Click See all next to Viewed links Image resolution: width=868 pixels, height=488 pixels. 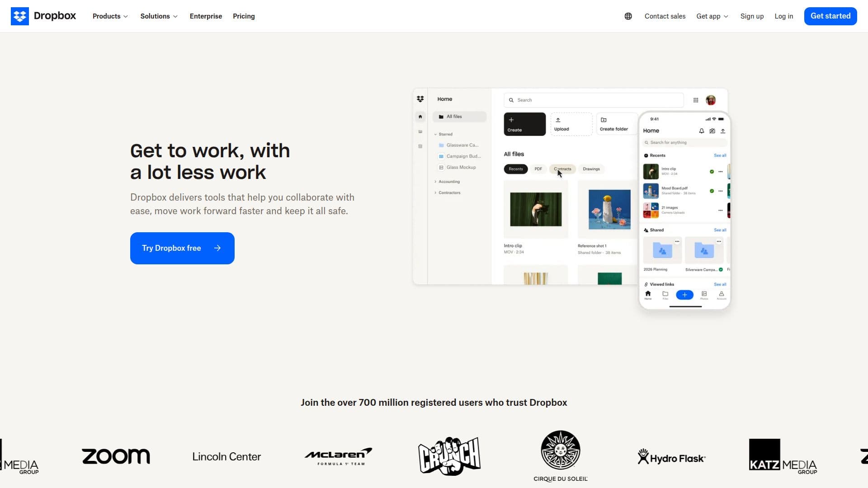(720, 284)
